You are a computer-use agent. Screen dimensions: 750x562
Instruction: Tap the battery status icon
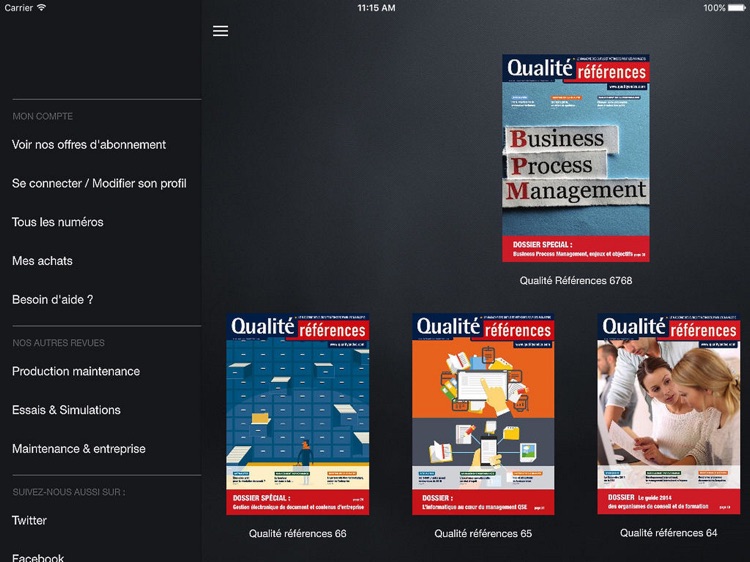click(x=737, y=8)
